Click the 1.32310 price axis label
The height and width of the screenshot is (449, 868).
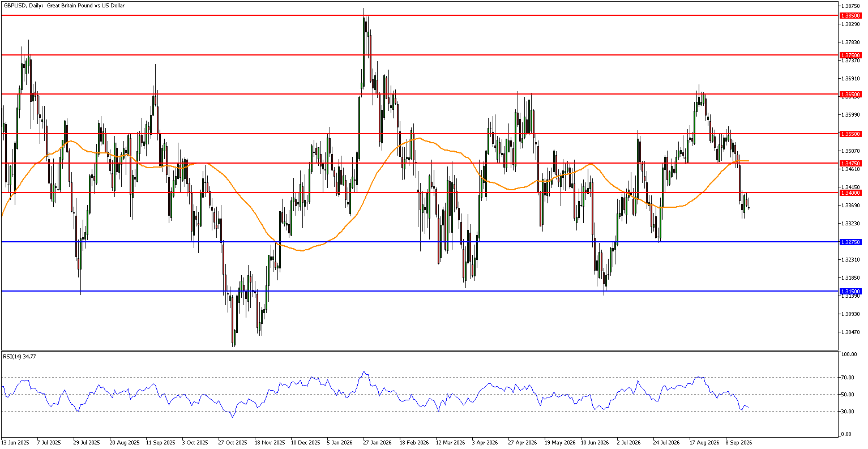point(850,259)
